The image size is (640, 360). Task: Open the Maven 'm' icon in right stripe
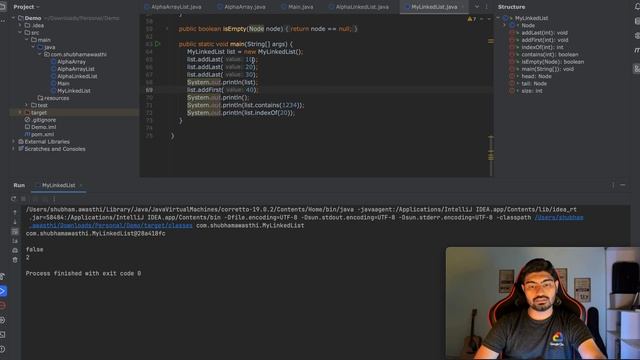point(637,50)
